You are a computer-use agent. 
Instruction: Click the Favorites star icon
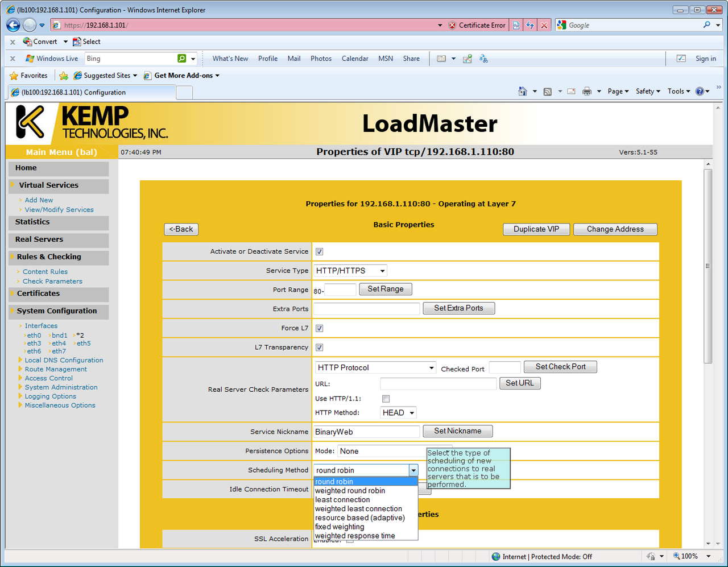tap(14, 76)
